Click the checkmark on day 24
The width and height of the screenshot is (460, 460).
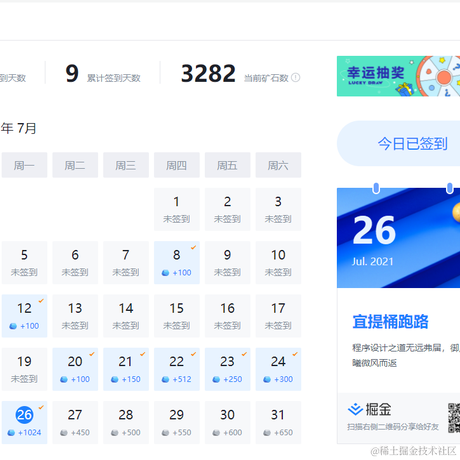tap(295, 354)
